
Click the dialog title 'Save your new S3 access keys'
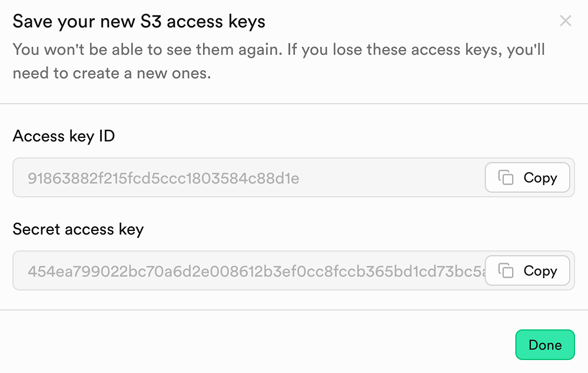(x=139, y=21)
